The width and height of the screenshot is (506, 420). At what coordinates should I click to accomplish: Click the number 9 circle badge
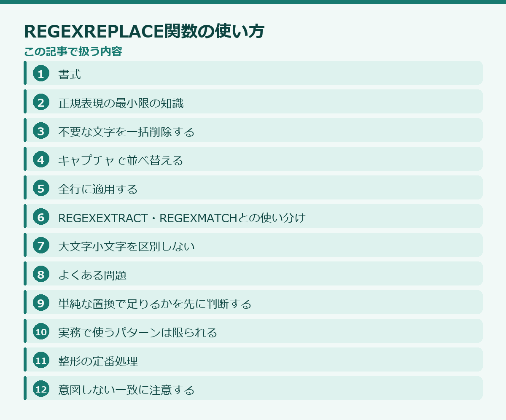click(x=41, y=303)
